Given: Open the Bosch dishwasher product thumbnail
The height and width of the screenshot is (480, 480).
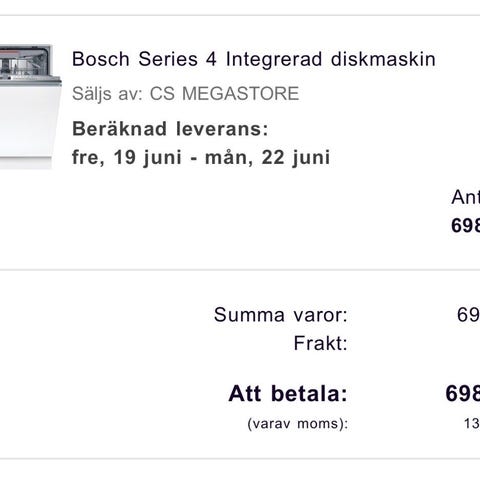Looking at the screenshot, I should tap(31, 107).
